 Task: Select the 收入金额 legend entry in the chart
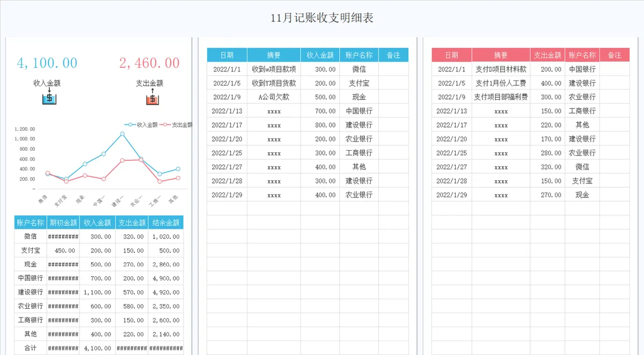(x=141, y=124)
